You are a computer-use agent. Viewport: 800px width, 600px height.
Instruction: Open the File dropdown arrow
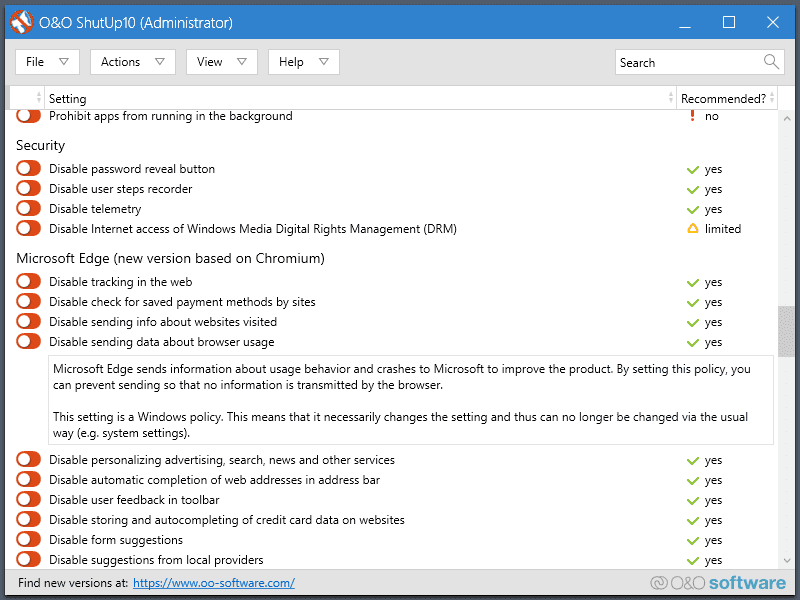click(x=64, y=62)
